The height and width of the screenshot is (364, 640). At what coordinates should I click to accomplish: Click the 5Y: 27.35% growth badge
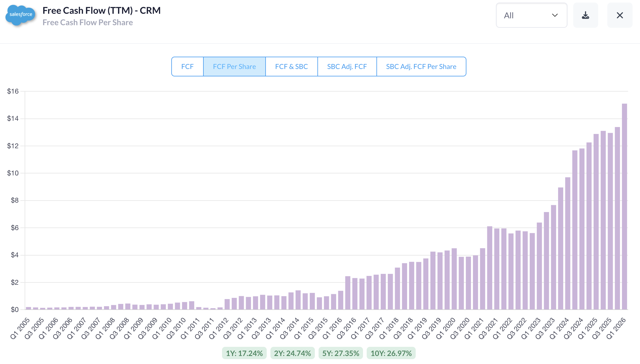coord(341,353)
